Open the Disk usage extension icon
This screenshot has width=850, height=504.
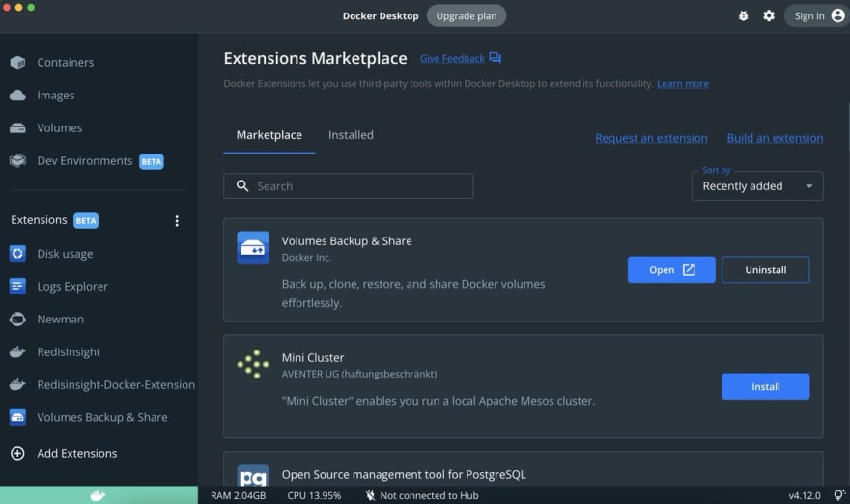tap(17, 254)
